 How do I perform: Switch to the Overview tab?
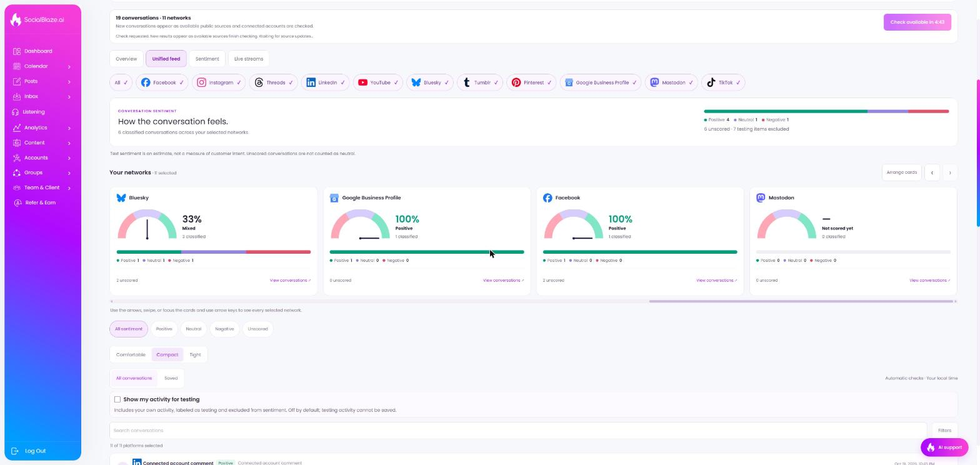click(126, 59)
